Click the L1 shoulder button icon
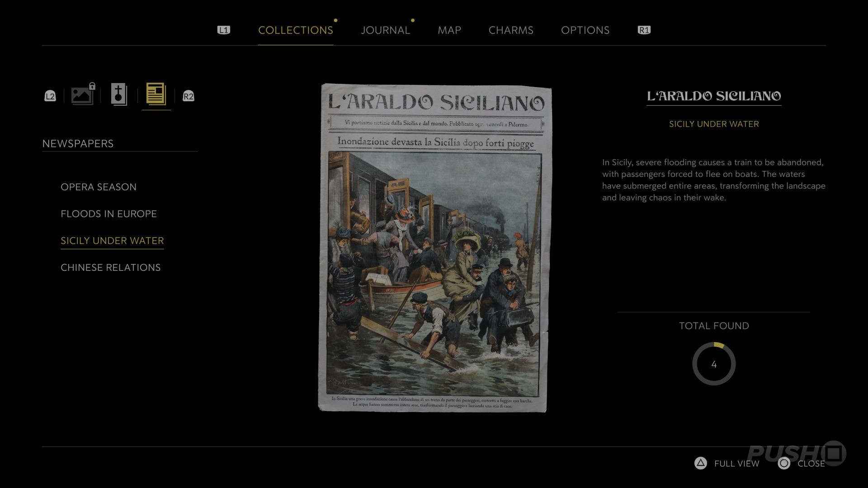 click(x=224, y=30)
